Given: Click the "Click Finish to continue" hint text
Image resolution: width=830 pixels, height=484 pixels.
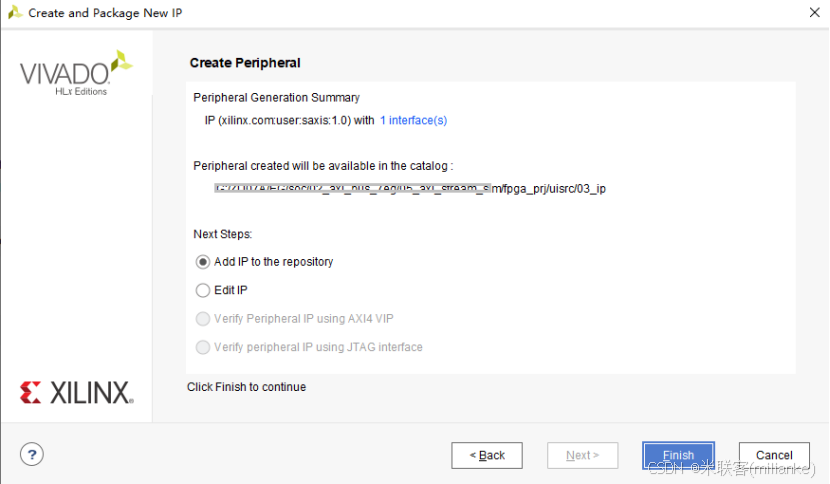Looking at the screenshot, I should click(246, 387).
